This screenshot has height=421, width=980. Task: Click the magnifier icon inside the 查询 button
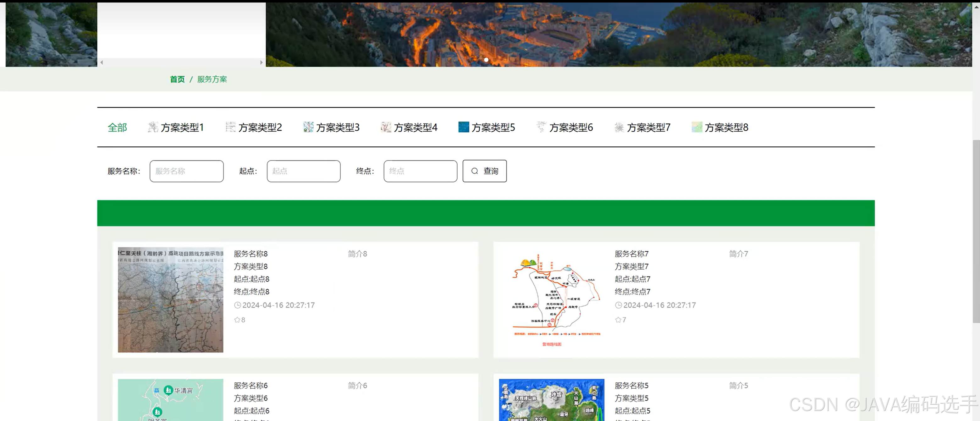point(474,171)
